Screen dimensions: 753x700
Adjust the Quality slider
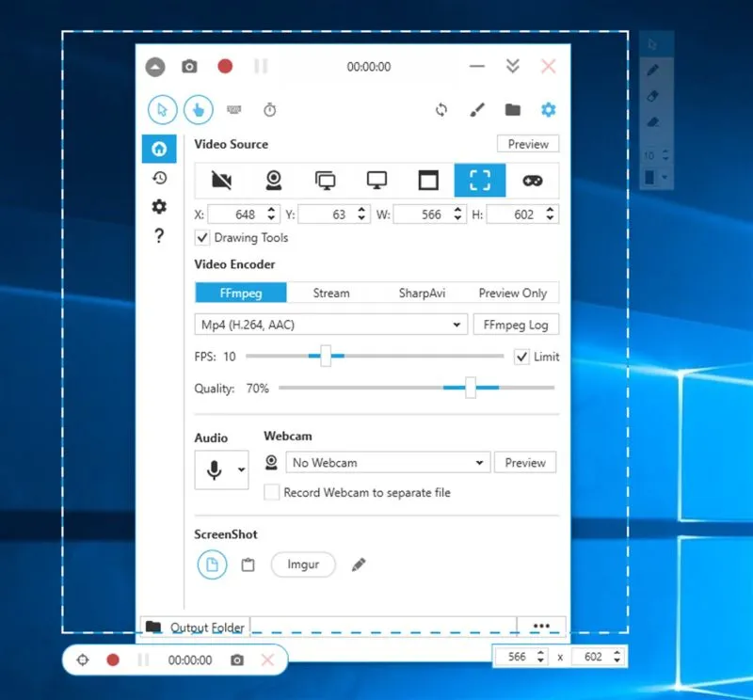click(x=471, y=387)
